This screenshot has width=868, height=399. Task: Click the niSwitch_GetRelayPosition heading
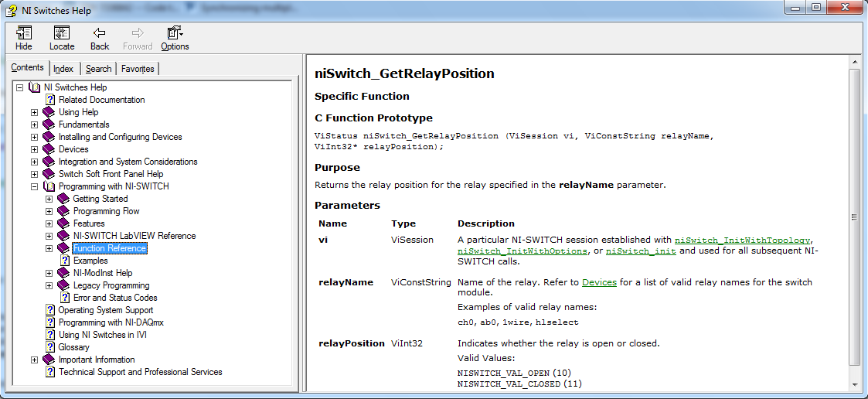405,73
